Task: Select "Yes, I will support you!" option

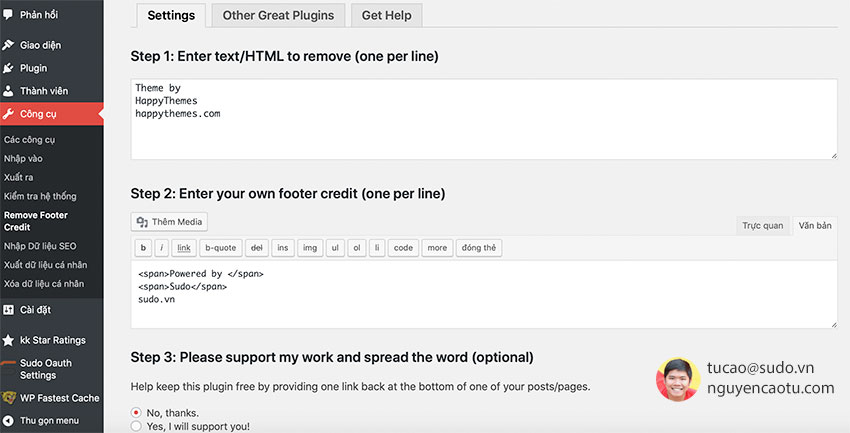Action: [136, 426]
